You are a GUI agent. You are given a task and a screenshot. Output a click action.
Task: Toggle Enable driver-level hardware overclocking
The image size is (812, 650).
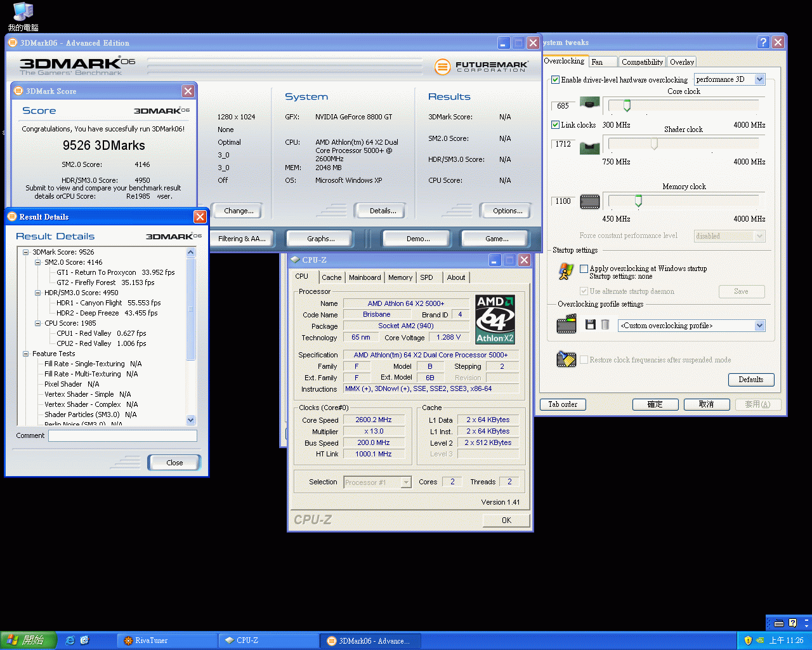click(555, 80)
